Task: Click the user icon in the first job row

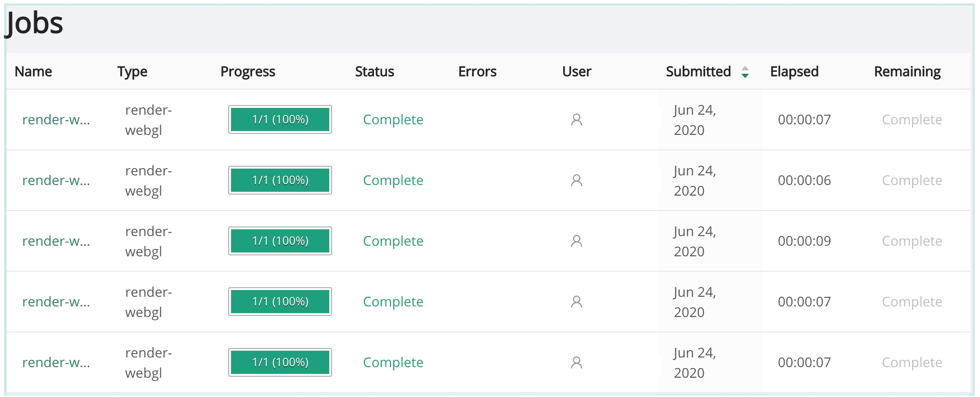Action: [x=576, y=119]
